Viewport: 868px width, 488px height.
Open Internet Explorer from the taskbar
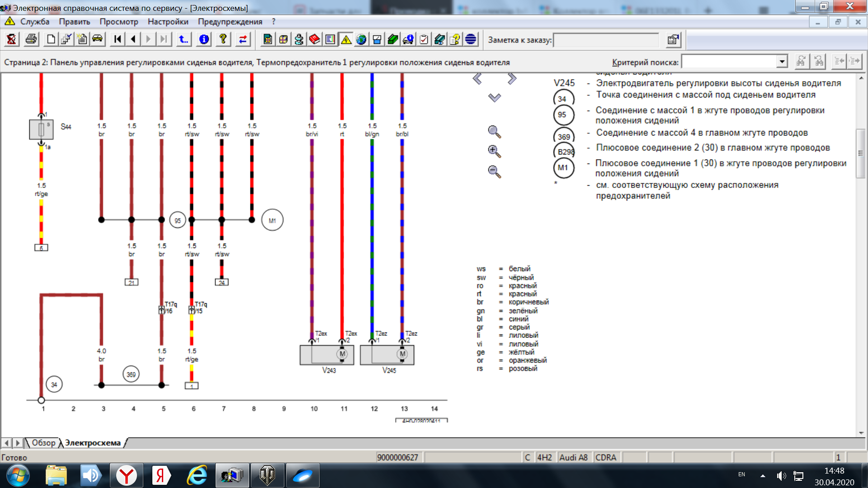(x=198, y=476)
